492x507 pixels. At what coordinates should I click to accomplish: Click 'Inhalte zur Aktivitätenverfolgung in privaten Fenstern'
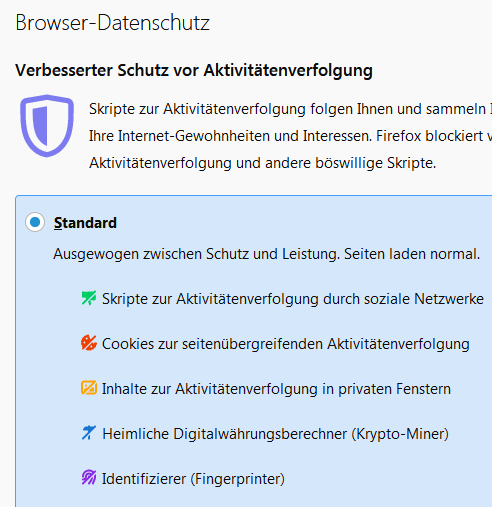coord(276,389)
